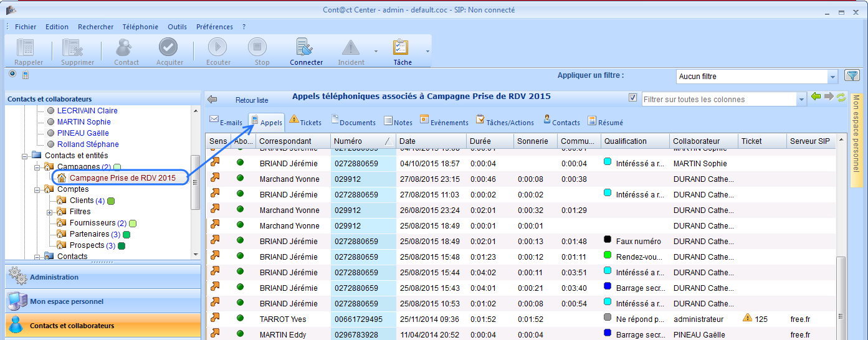Open the Aucun filtre dropdown
Screen dimensions: 868x340
click(833, 77)
